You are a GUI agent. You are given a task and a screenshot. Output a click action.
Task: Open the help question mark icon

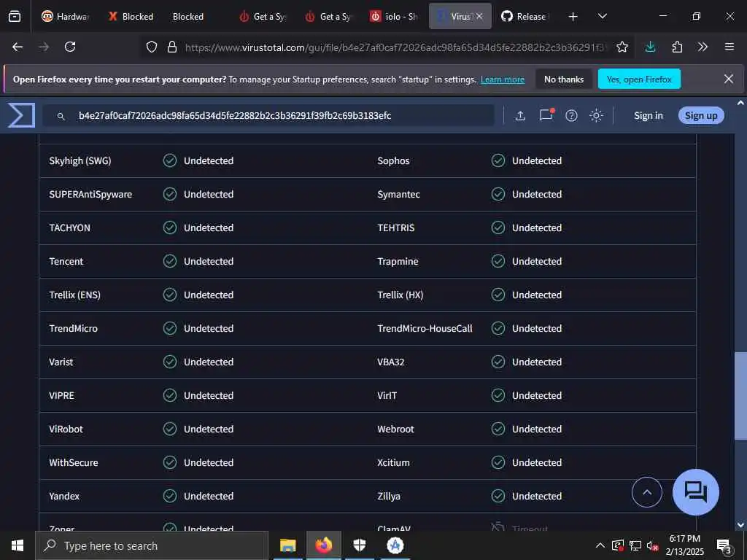click(x=571, y=116)
